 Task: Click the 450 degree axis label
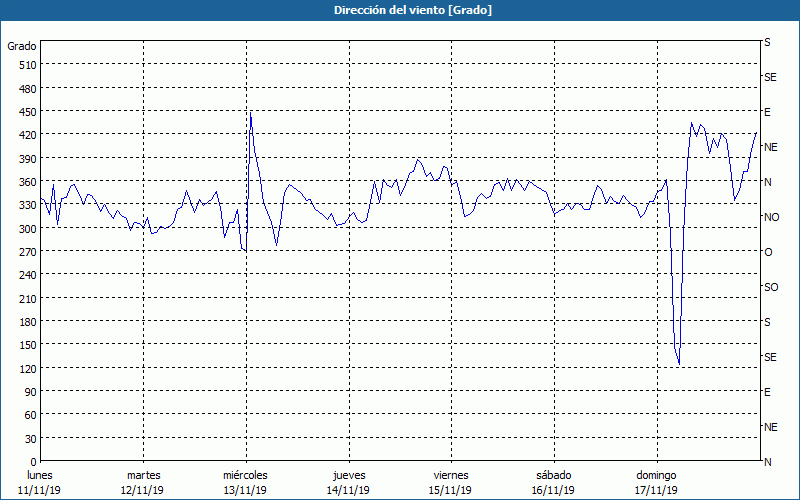click(29, 112)
